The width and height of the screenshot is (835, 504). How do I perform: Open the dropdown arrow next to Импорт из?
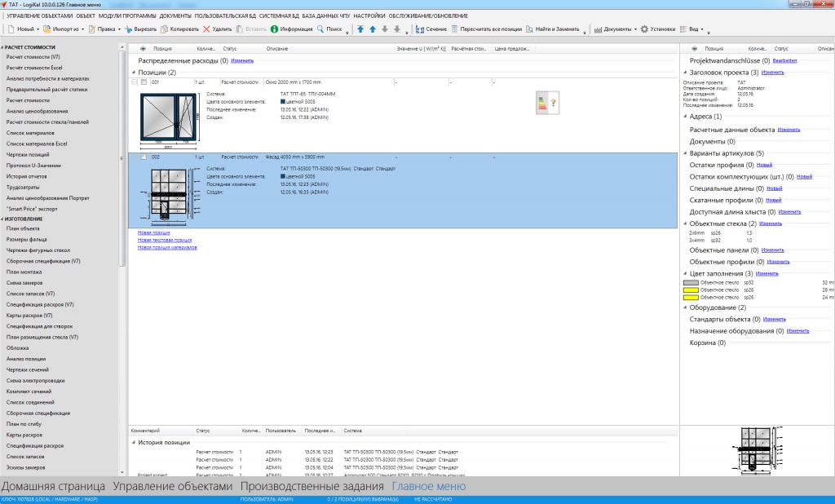(82, 29)
